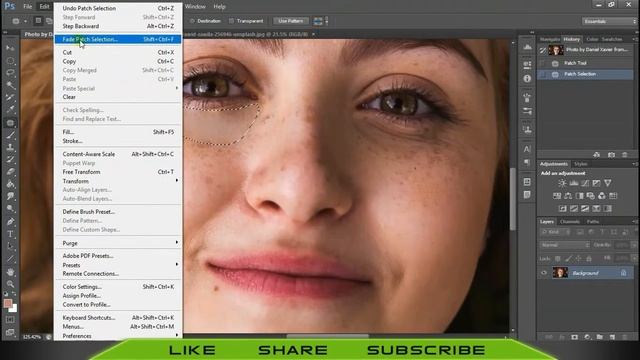Toggle Background layer visibility eye
Image resolution: width=640 pixels, height=360 pixels.
544,273
